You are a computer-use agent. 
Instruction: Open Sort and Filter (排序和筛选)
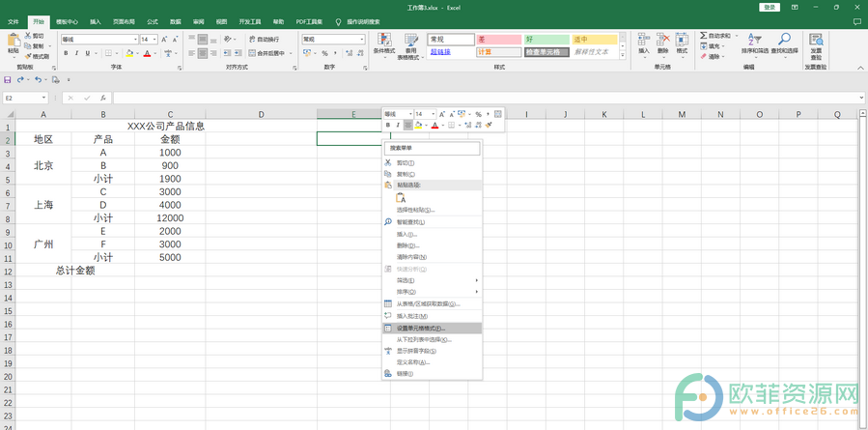(x=755, y=43)
